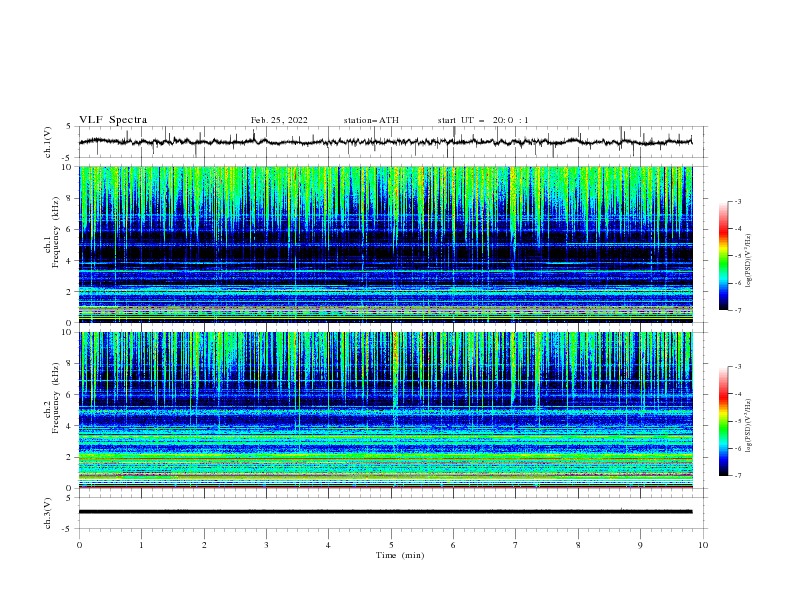The width and height of the screenshot is (792, 612).
Task: Click the "9" tick on the time axis
Action: pos(640,545)
